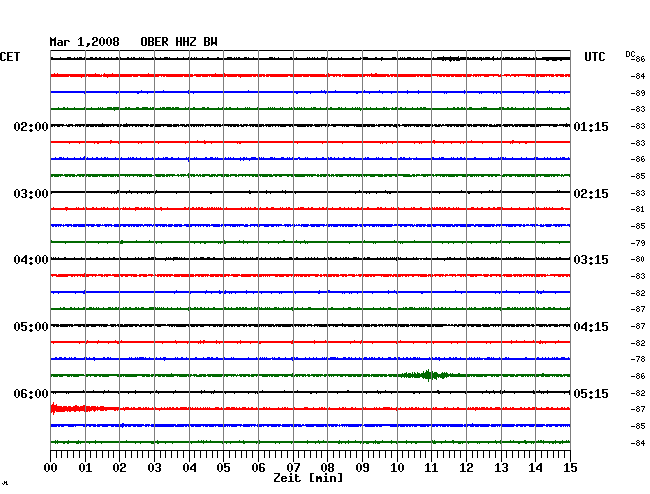Viewport: 650px width, 494px height.
Task: Select minute 08 on the time axis
Action: click(327, 467)
